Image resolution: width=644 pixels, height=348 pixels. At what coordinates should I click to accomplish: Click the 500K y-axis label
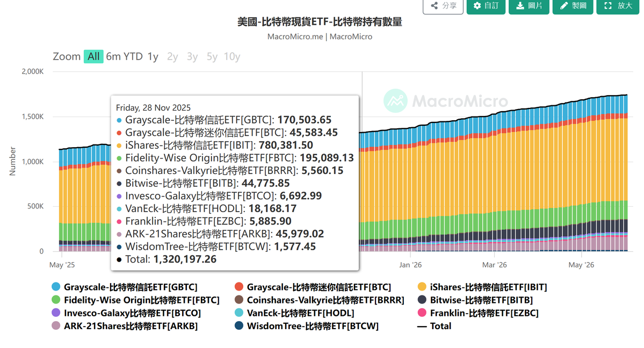pos(35,206)
